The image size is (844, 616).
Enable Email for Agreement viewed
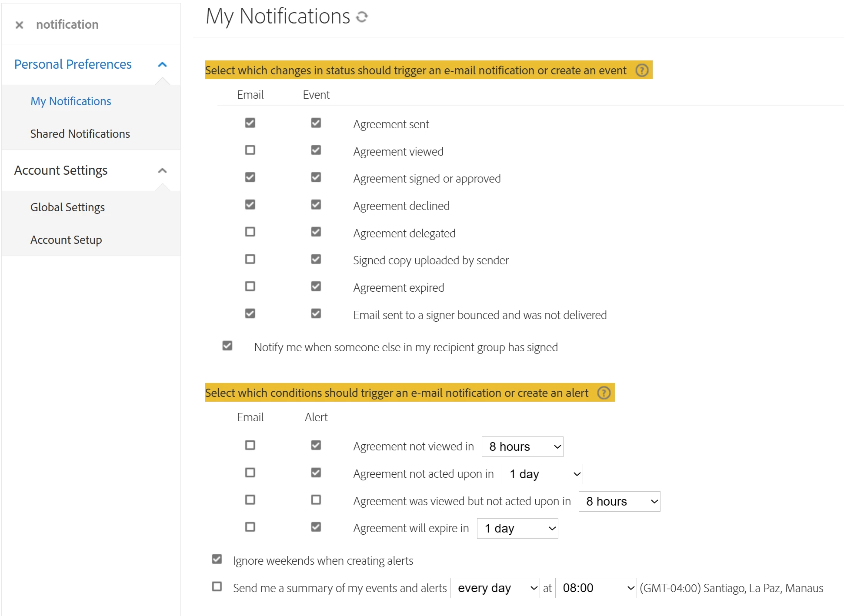click(250, 150)
